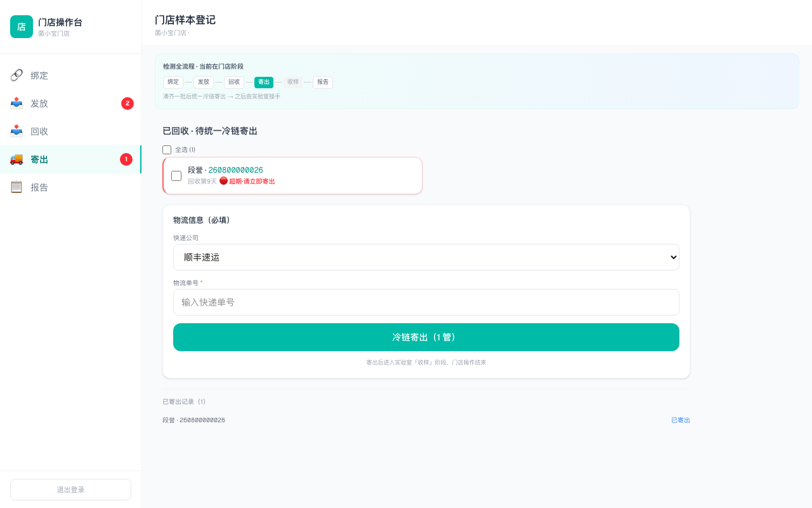Image resolution: width=812 pixels, height=508 pixels.
Task: Click the red badge showing 1 on 寄出
Action: (x=126, y=159)
